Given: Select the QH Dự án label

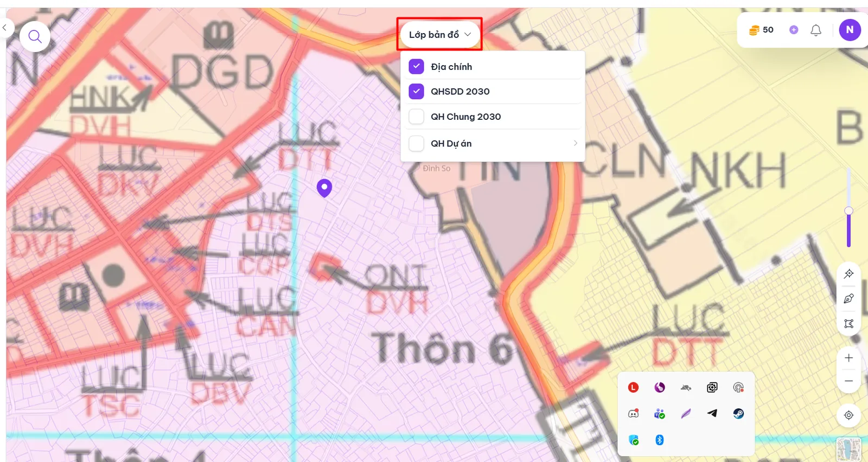Looking at the screenshot, I should point(451,144).
